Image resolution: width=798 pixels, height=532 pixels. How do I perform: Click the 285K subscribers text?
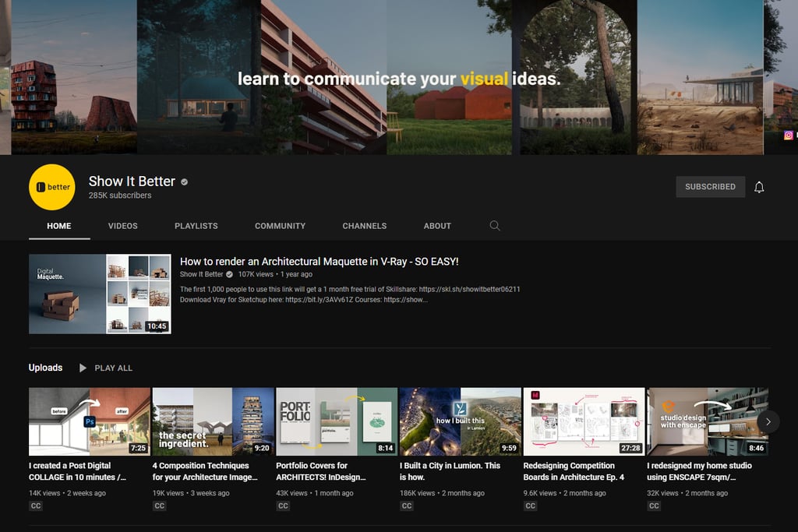(120, 196)
